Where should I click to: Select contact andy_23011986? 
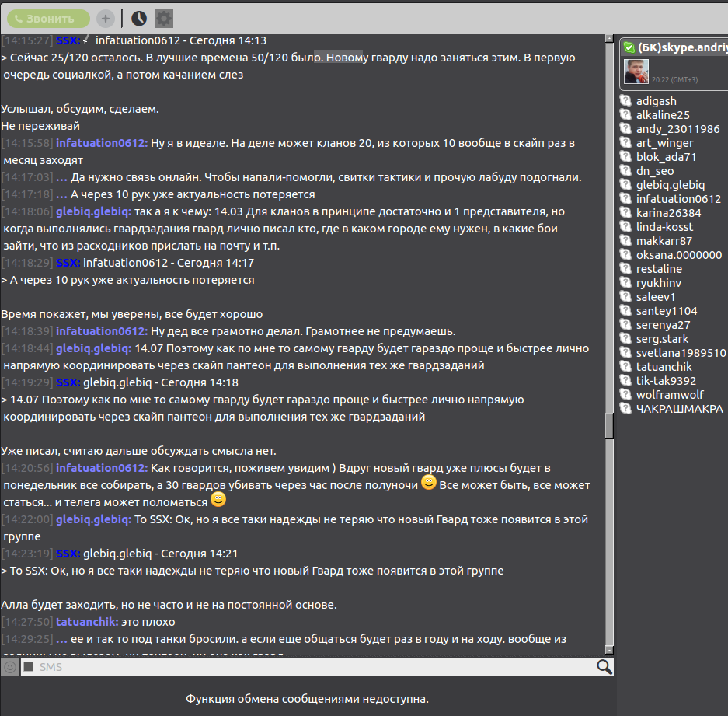coord(677,129)
